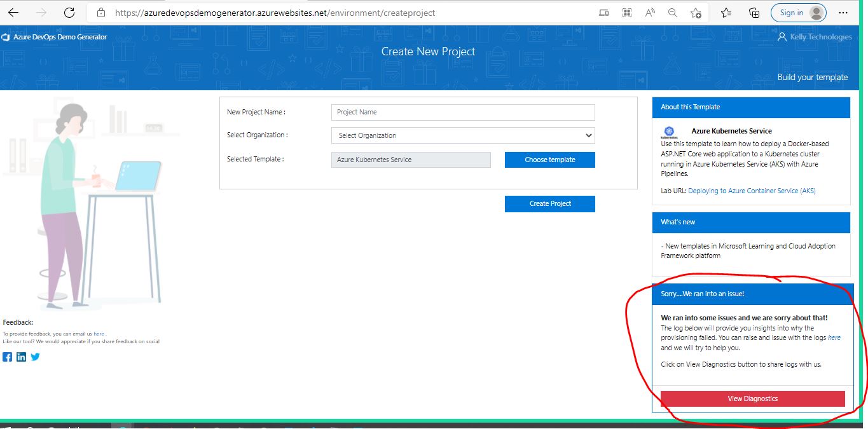Image resolution: width=868 pixels, height=429 pixels.
Task: Click the Build your template link
Action: pyautogui.click(x=813, y=77)
